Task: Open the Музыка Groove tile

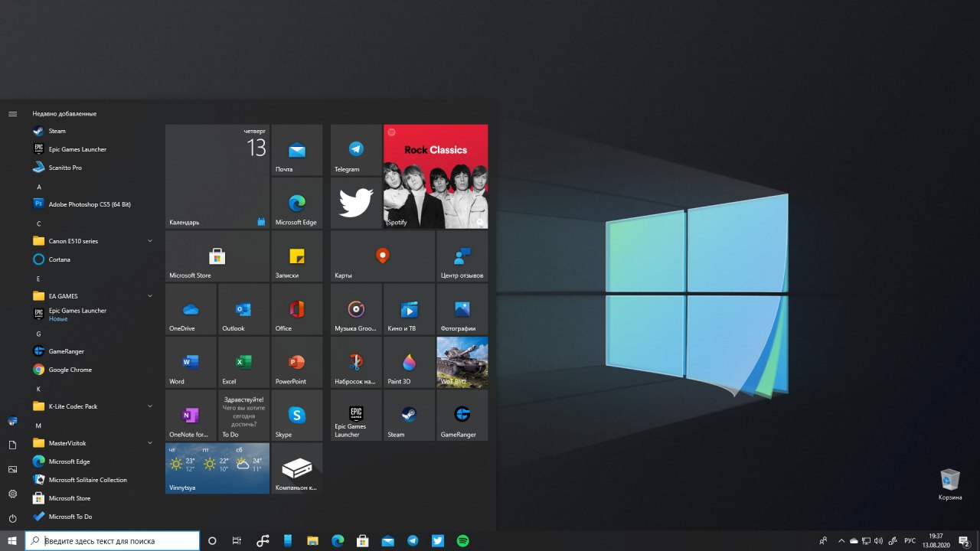Action: [x=356, y=308]
